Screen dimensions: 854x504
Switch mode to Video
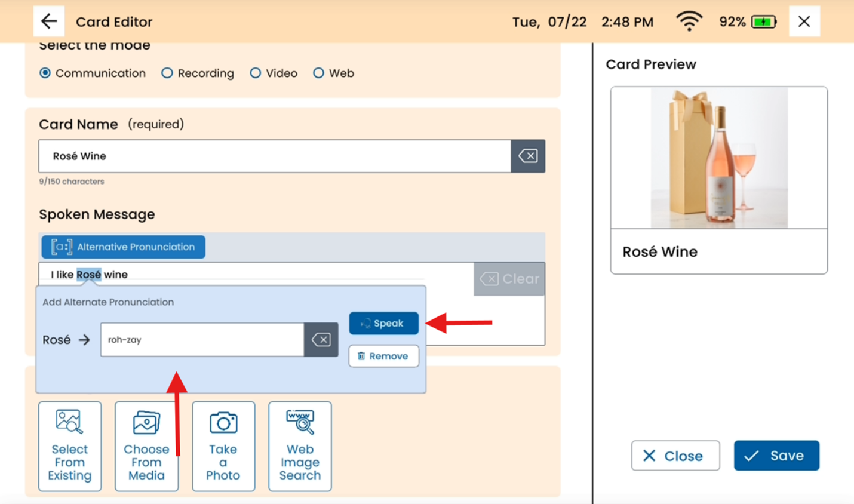click(256, 73)
